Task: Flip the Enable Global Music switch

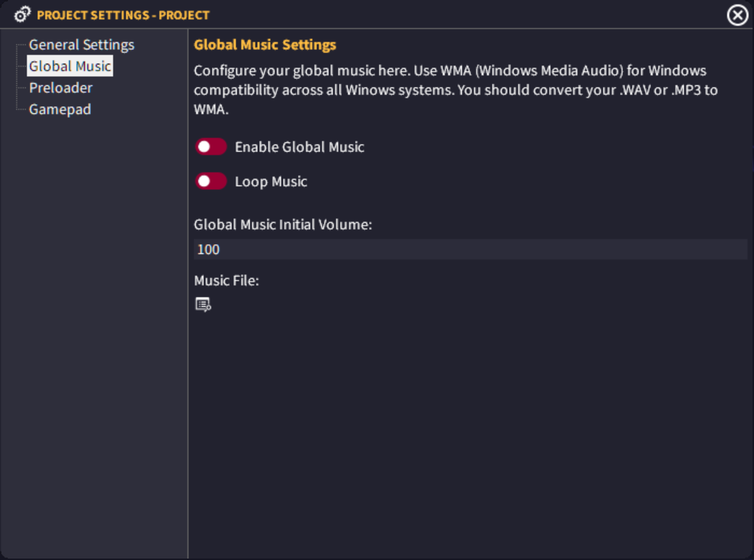Action: [210, 146]
